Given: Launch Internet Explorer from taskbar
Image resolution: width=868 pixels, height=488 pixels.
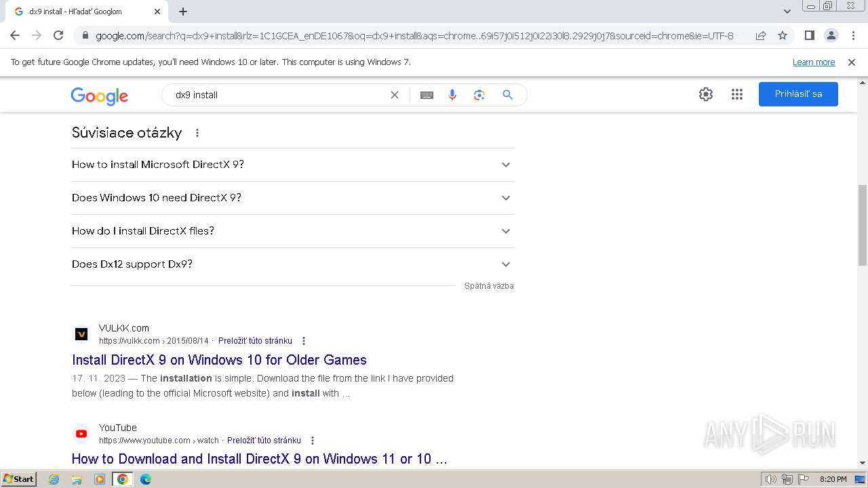Looking at the screenshot, I should point(54,479).
